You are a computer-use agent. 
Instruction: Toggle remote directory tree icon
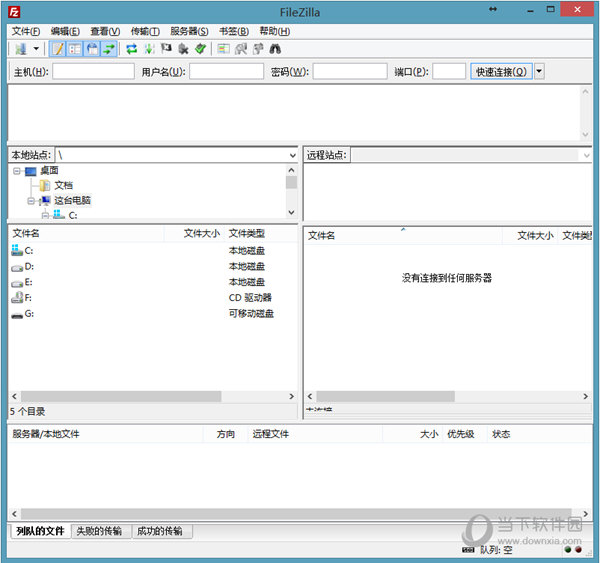pos(92,49)
